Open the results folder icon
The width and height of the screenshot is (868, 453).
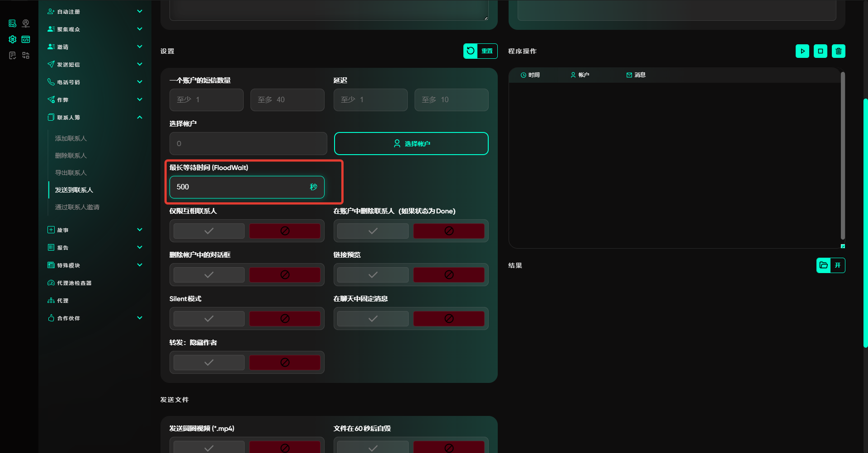824,265
